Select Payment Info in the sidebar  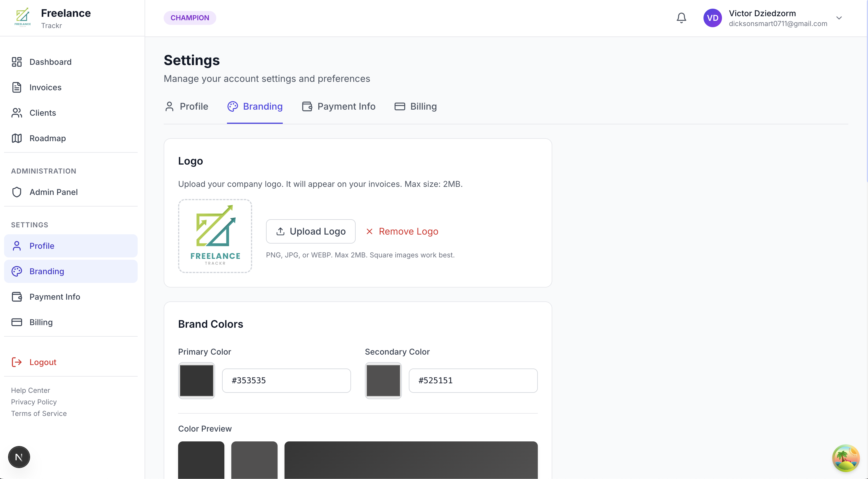55,297
